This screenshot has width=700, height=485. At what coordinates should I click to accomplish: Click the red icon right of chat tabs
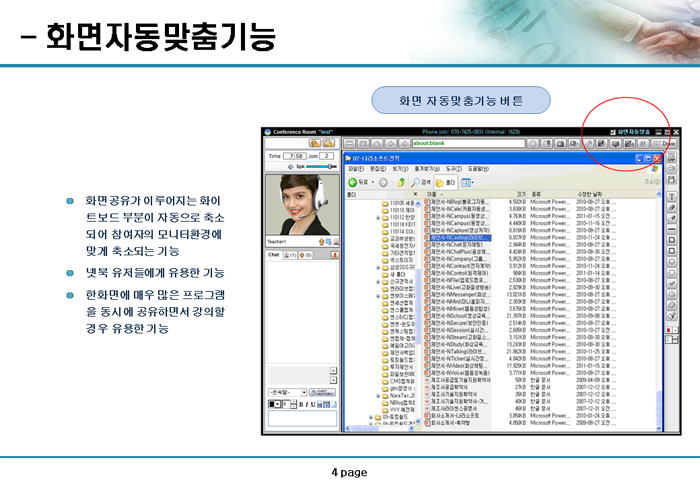(334, 255)
